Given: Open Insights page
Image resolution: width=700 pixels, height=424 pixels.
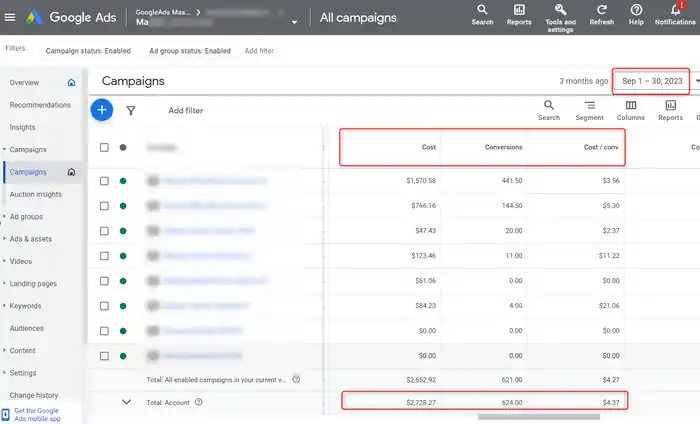Looking at the screenshot, I should 22,127.
